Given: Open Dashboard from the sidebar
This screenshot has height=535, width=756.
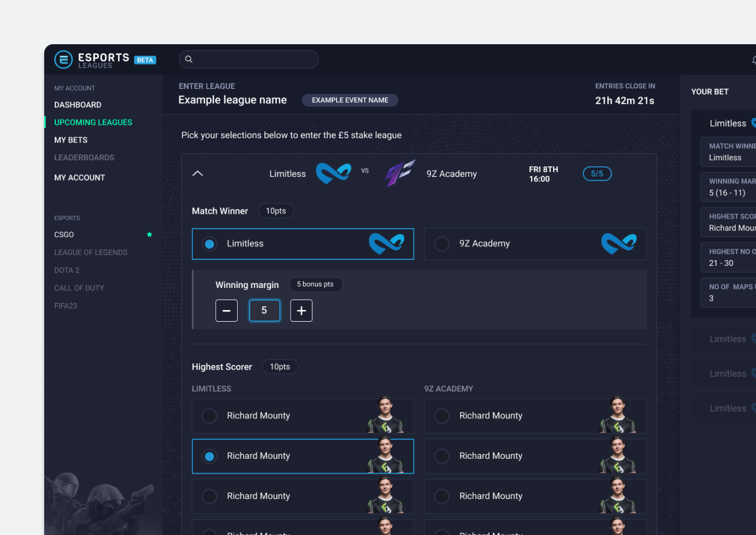Looking at the screenshot, I should [78, 104].
